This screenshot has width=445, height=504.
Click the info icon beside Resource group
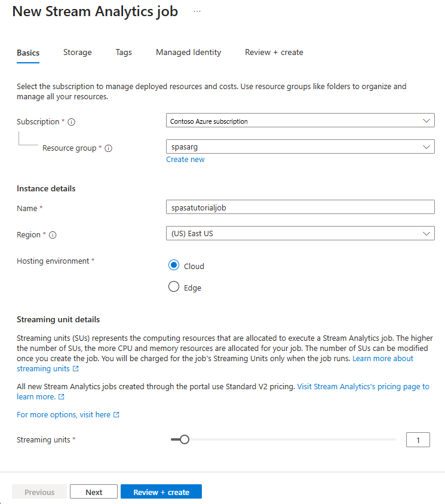[x=108, y=148]
